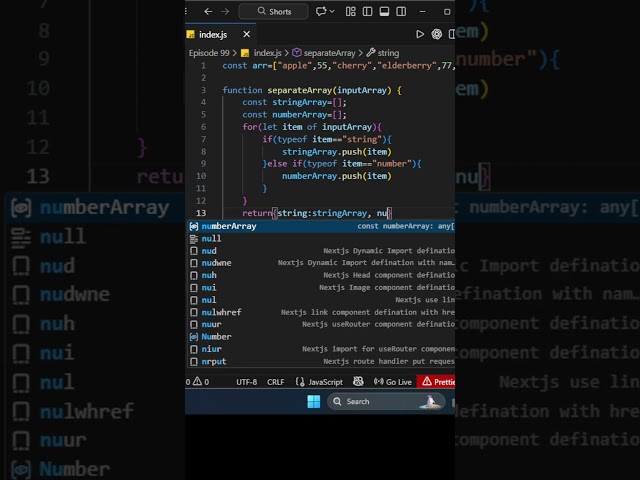
Task: Click line number 3 in the gutter
Action: click(x=203, y=90)
